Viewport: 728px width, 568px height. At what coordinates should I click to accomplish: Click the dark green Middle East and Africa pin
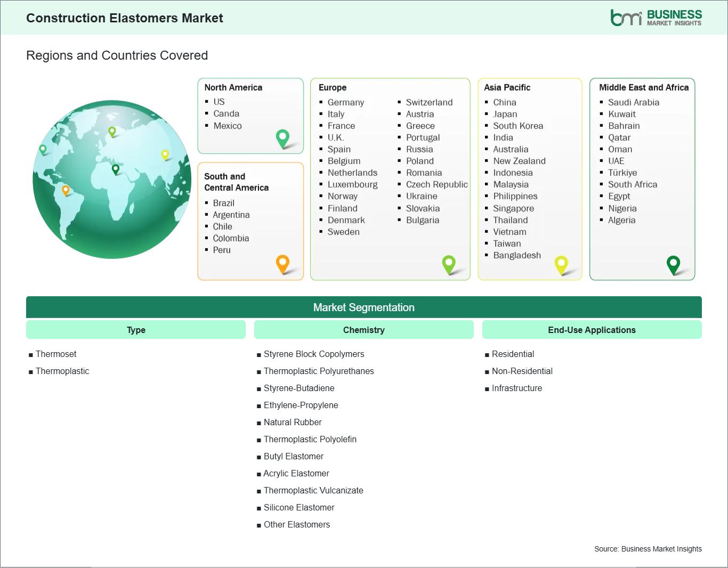coord(674,264)
